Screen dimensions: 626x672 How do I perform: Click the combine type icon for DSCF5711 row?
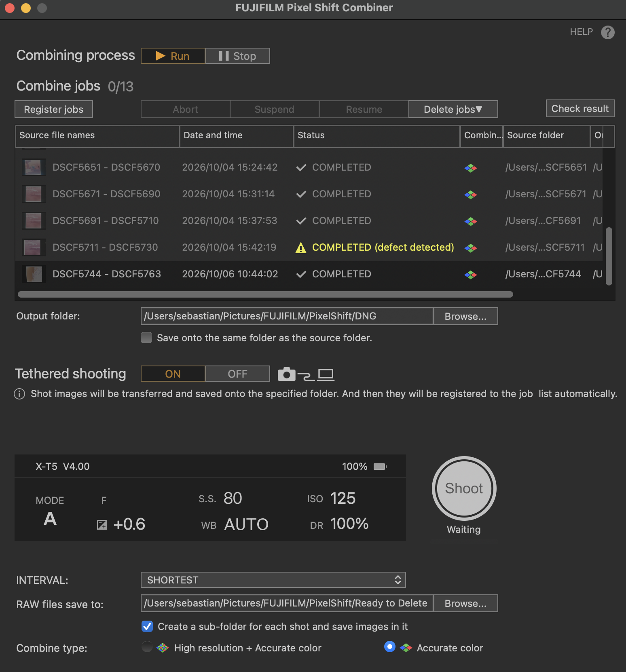click(x=471, y=248)
